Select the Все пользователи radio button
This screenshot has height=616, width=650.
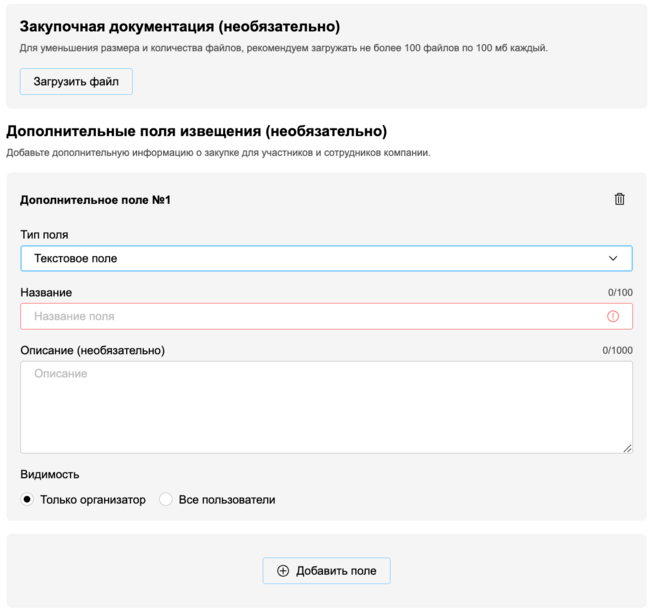pos(166,500)
